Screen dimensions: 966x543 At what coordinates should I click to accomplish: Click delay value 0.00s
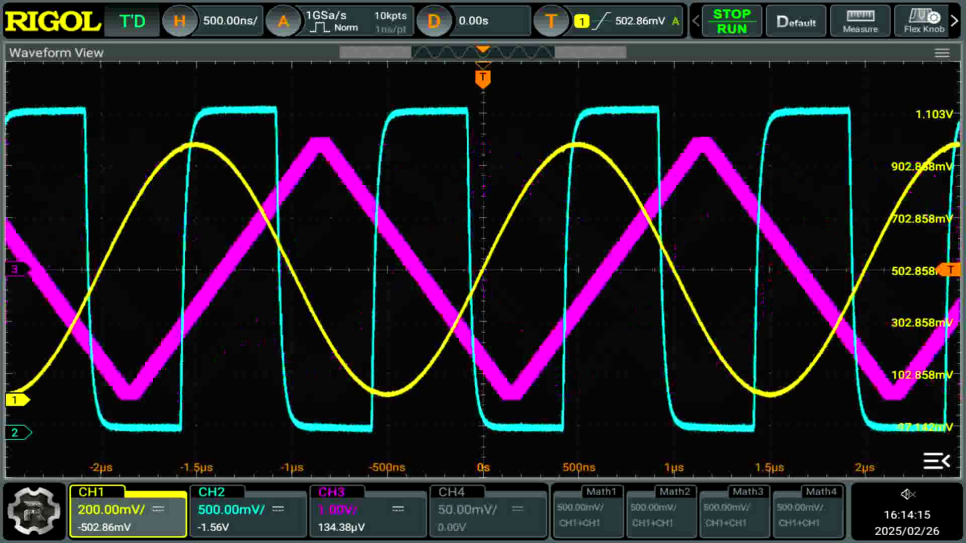(x=473, y=21)
